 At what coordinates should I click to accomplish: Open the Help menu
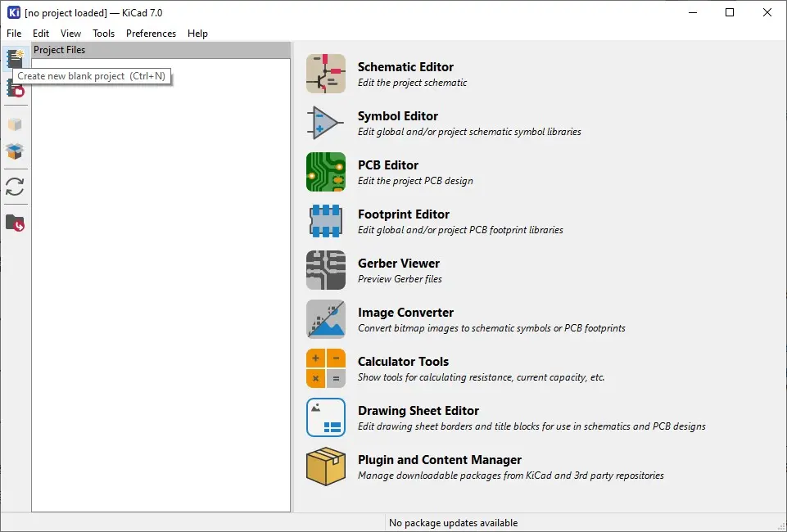[x=197, y=34]
